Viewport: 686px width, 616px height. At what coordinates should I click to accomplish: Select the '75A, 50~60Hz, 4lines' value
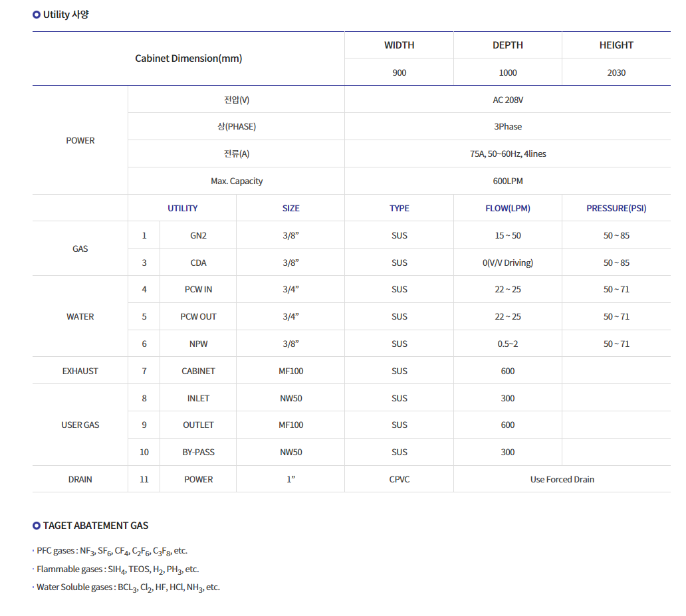point(507,154)
